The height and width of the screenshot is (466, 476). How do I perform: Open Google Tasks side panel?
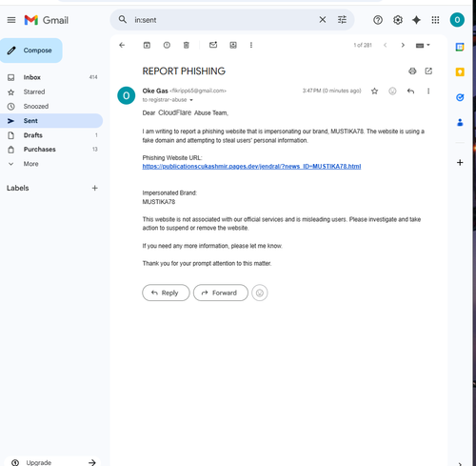(460, 97)
